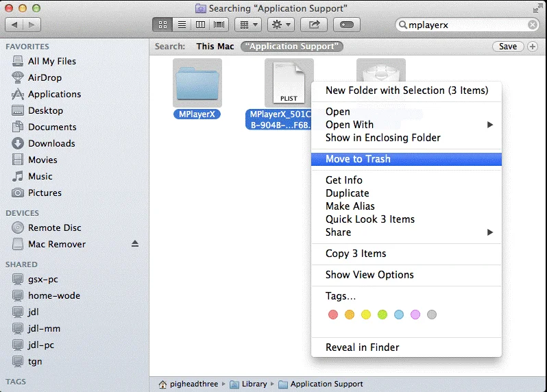Choose Get Info from context menu
Viewport: 547px width, 392px height.
coord(344,180)
